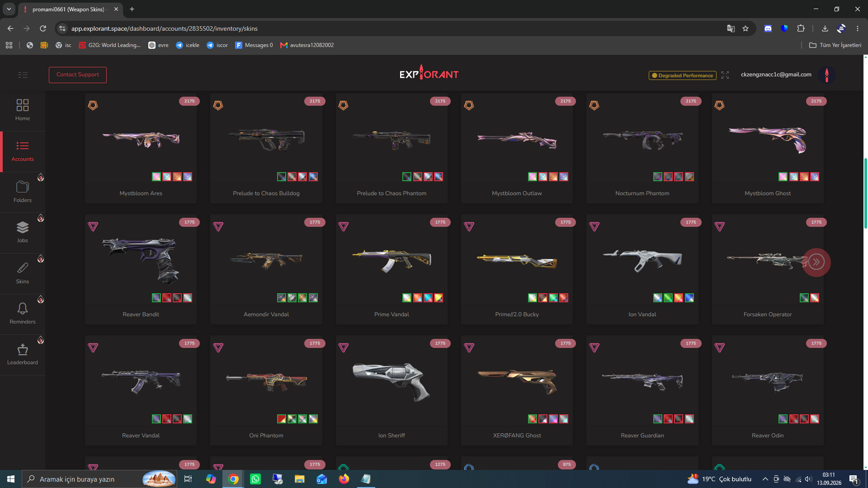This screenshot has height=488, width=868.
Task: Click the 2175 price badge on Mystbloom Ares
Action: click(189, 101)
